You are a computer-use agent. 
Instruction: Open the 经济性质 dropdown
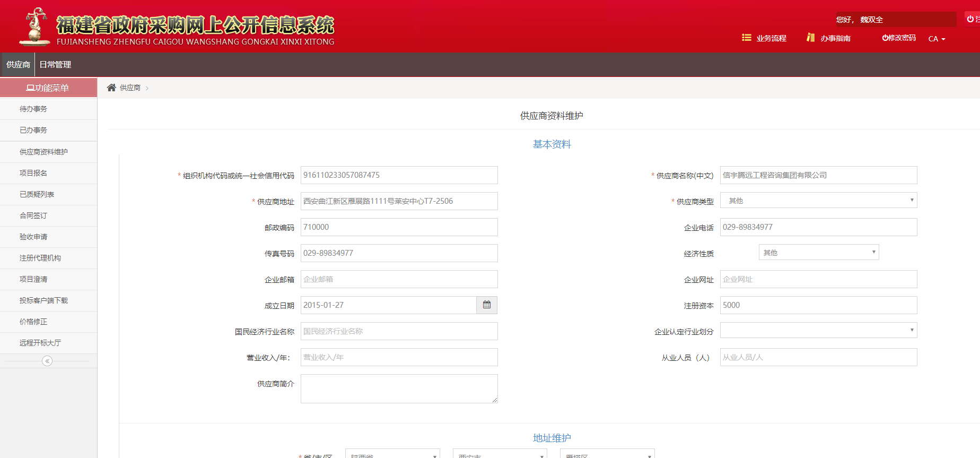tap(819, 252)
